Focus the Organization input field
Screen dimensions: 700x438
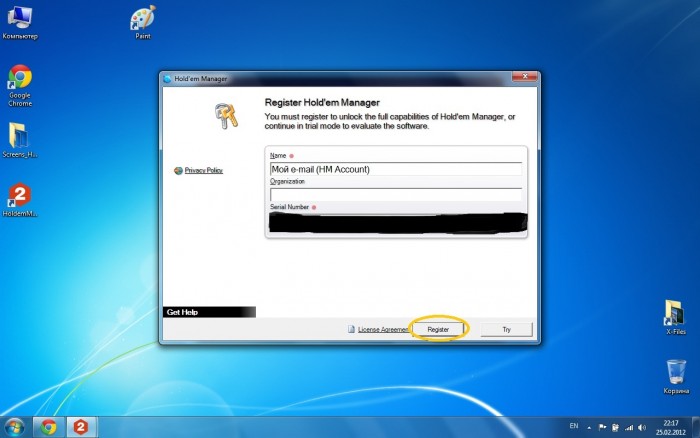pyautogui.click(x=396, y=195)
